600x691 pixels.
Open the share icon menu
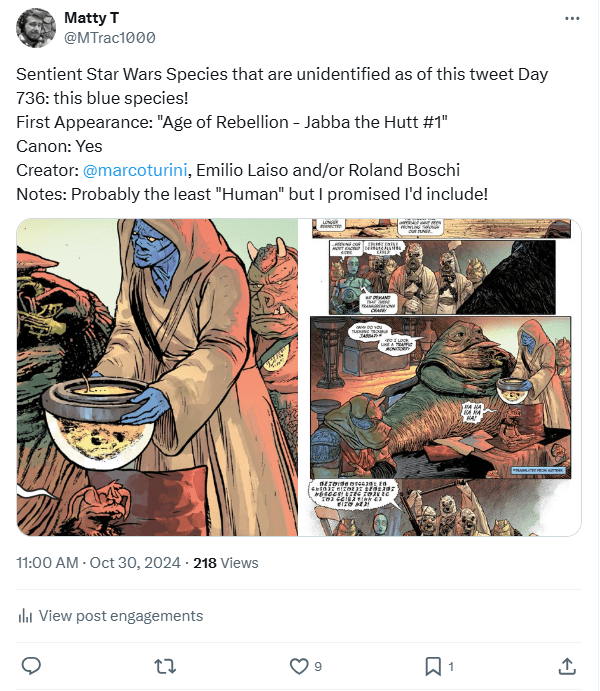tap(566, 665)
